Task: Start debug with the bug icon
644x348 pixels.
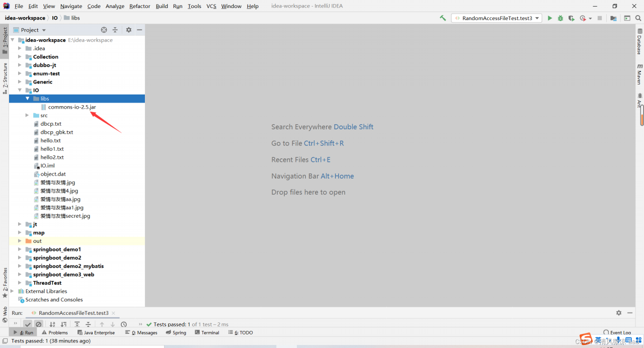Action: click(x=560, y=18)
